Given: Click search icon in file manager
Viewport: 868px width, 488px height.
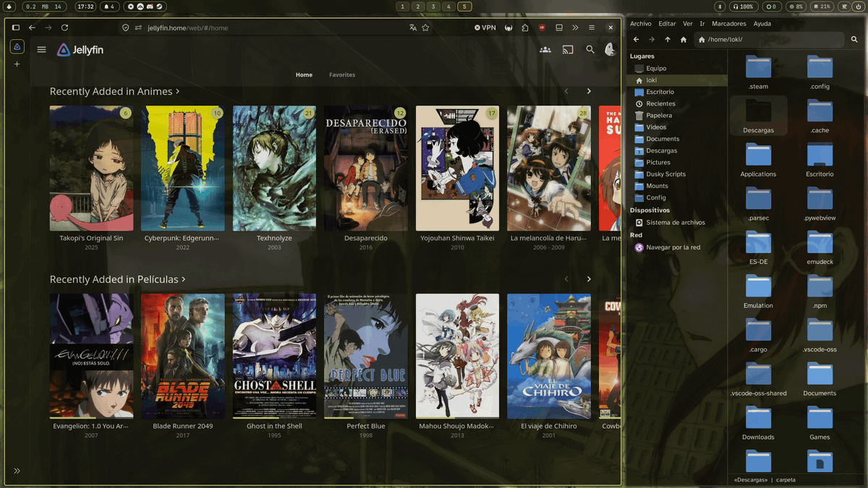Looking at the screenshot, I should click(854, 40).
